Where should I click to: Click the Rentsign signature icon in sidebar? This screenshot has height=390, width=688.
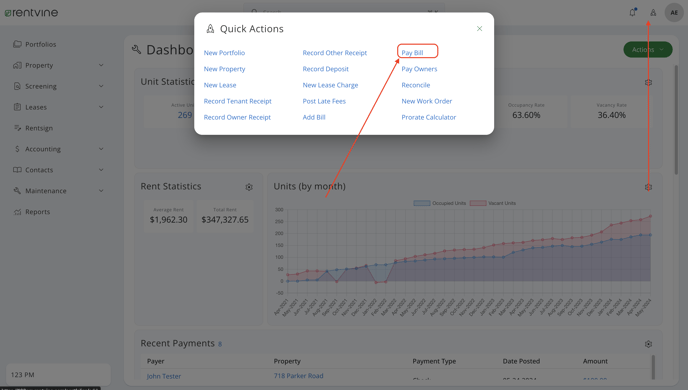click(17, 128)
